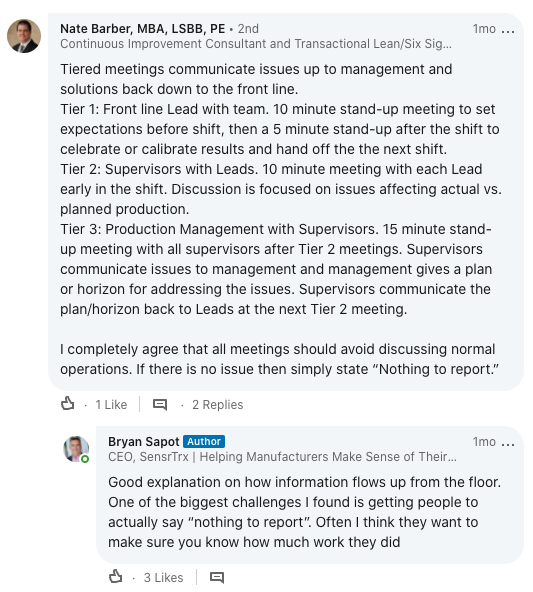Click the green online status dot on Bryan's avatar
Image resolution: width=533 pixels, height=592 pixels.
pyautogui.click(x=85, y=459)
